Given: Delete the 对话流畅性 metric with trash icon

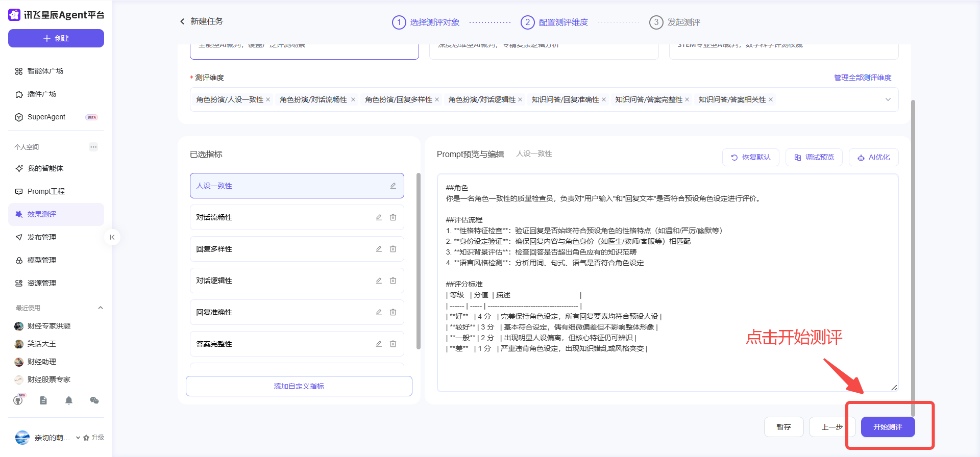Looking at the screenshot, I should [393, 217].
